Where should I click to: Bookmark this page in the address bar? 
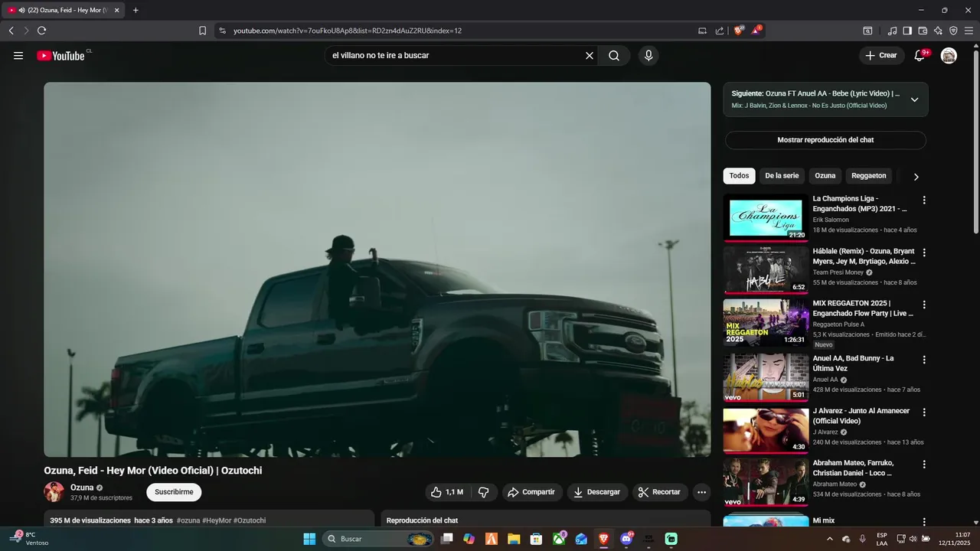click(x=202, y=31)
